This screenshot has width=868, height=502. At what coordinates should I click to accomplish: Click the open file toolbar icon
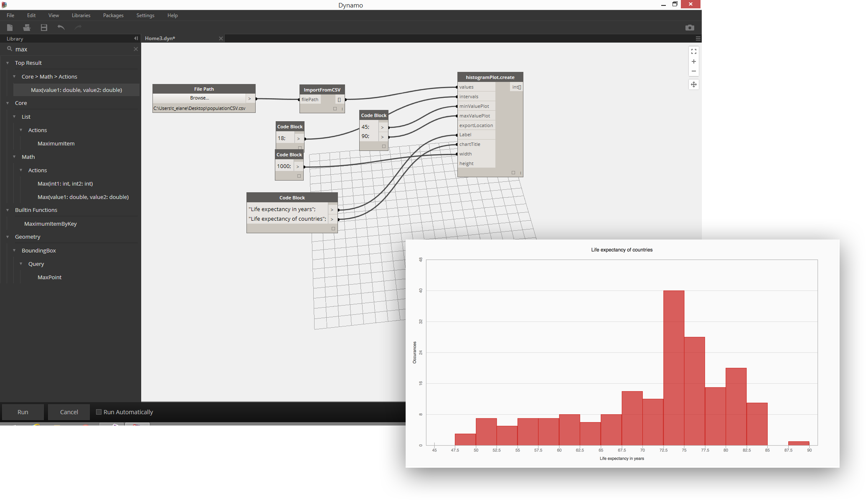point(27,28)
